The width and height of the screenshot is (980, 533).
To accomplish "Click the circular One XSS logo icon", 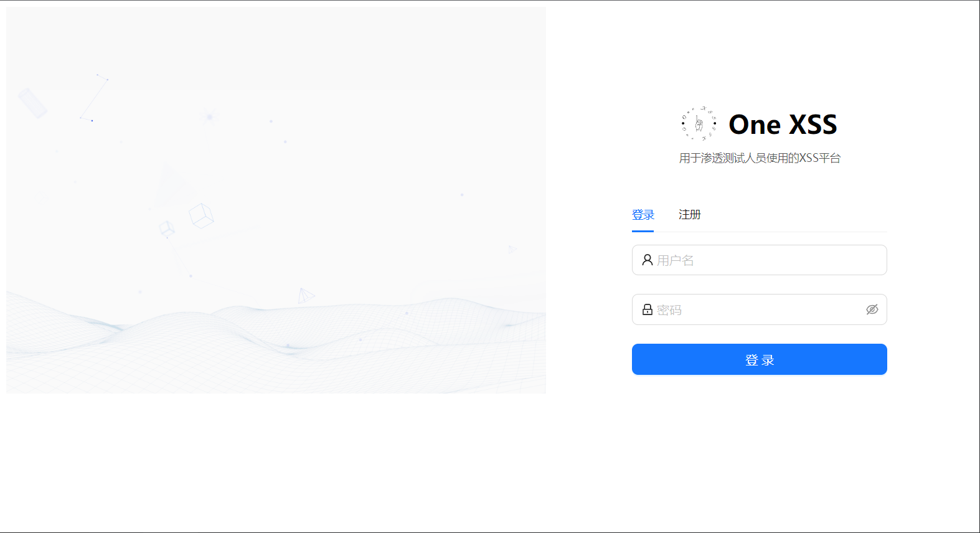I will (x=699, y=124).
